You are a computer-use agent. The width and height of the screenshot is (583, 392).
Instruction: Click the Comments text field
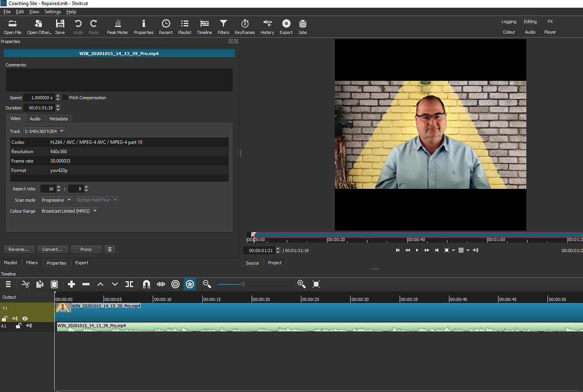(119, 80)
